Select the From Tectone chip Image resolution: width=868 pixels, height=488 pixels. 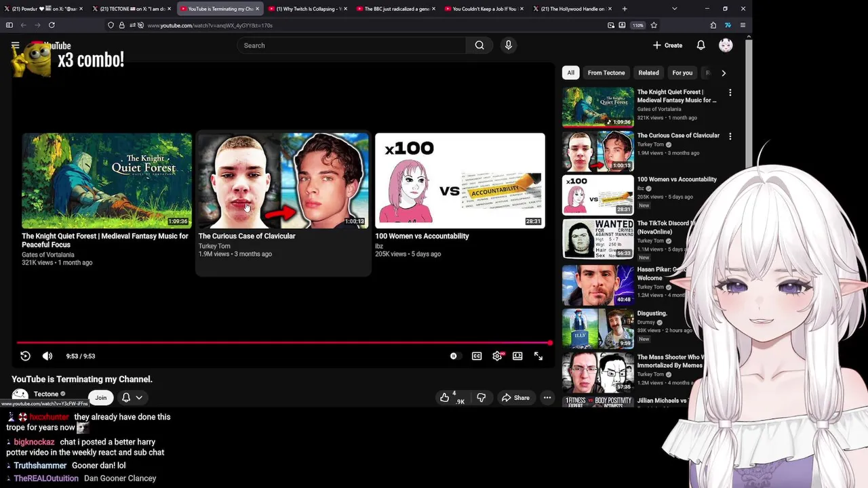pyautogui.click(x=606, y=73)
